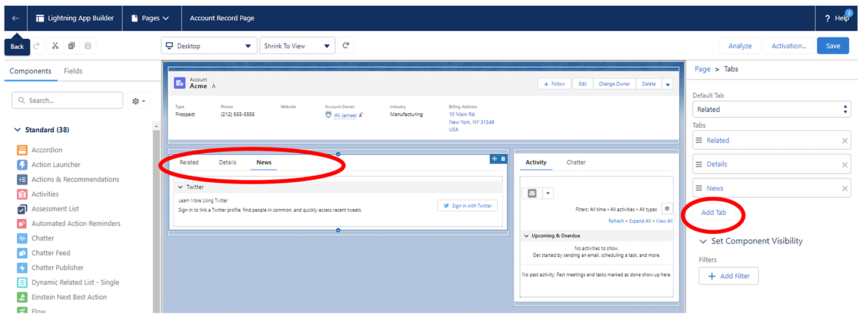
Task: Click the Follow button on Acme
Action: 554,84
